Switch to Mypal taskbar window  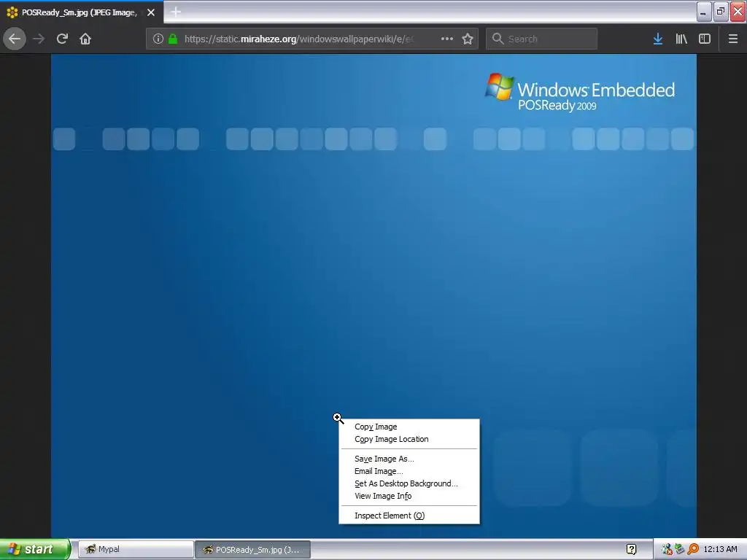[x=136, y=550]
